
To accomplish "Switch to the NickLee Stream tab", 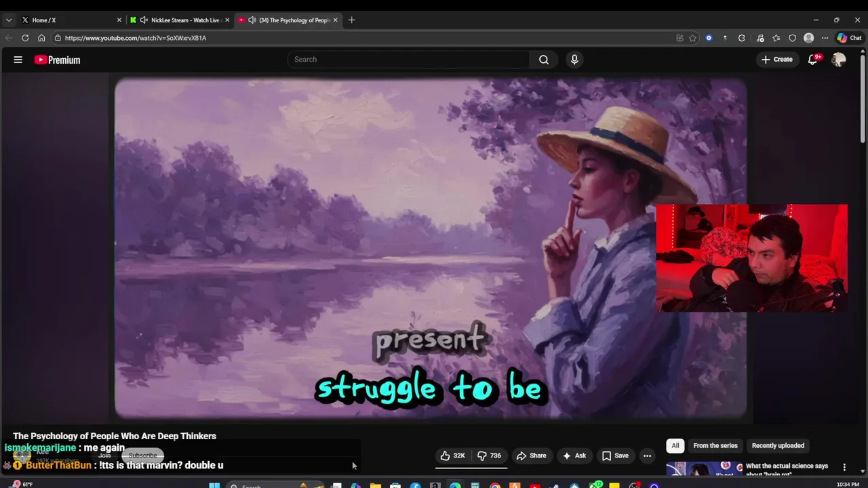I will (180, 20).
